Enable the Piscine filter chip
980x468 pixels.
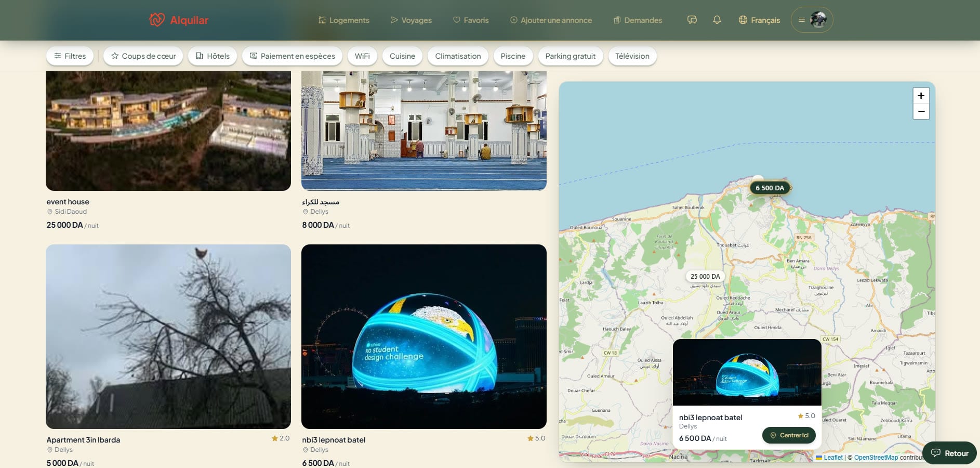click(x=513, y=56)
